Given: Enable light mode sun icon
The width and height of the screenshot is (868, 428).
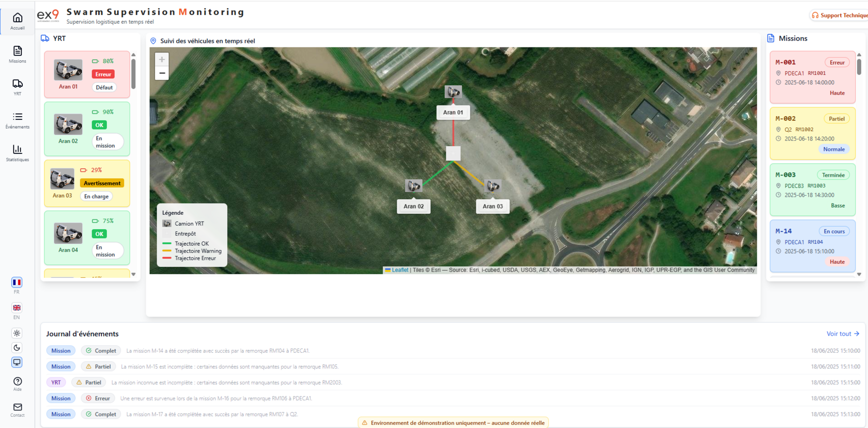Looking at the screenshot, I should coord(17,333).
